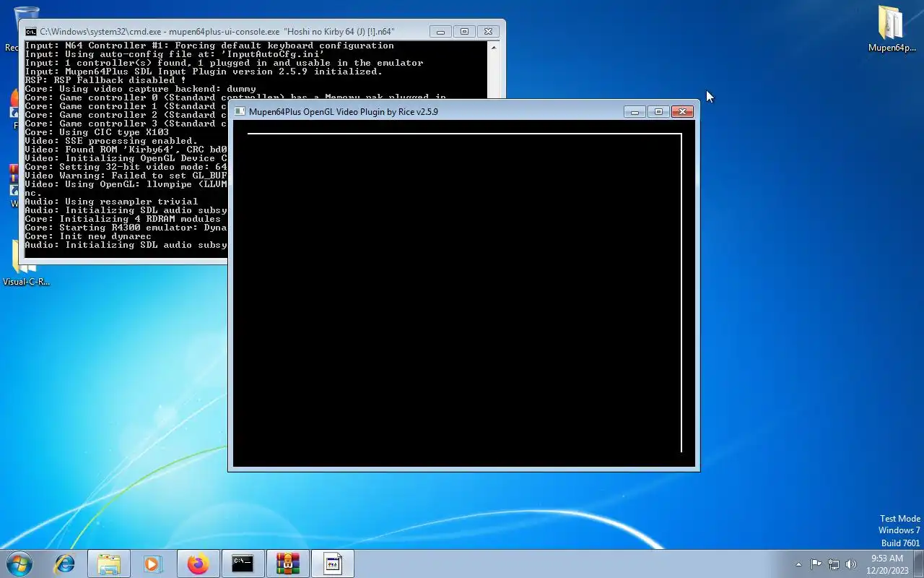The image size is (924, 578).
Task: Open WinRAR from the taskbar
Action: 287,564
